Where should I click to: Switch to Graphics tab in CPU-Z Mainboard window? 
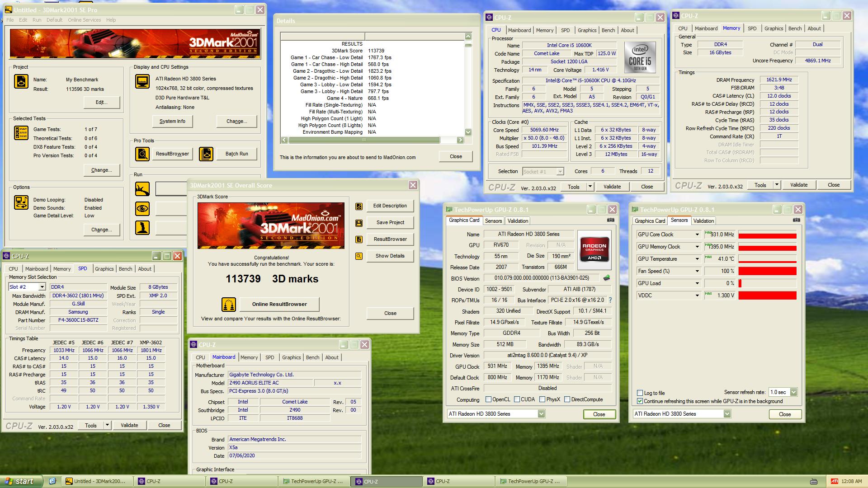pyautogui.click(x=291, y=357)
